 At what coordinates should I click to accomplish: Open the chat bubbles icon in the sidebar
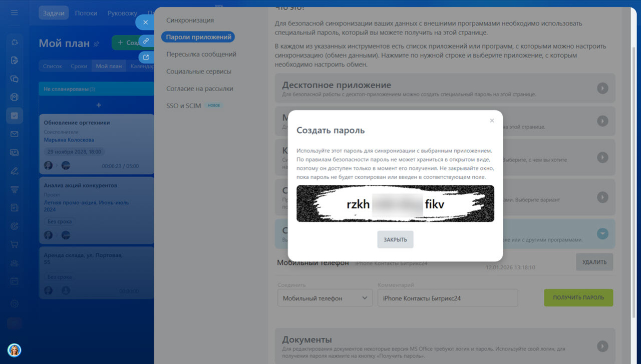pos(14,79)
